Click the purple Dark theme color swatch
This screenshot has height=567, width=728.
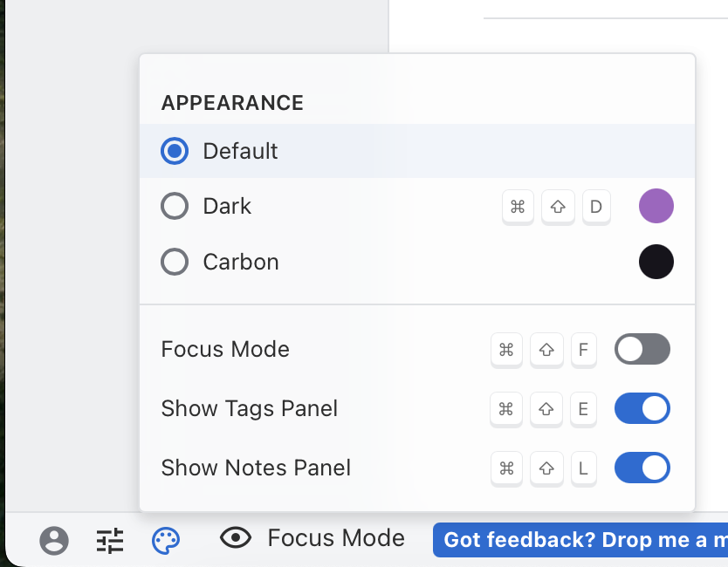656,207
